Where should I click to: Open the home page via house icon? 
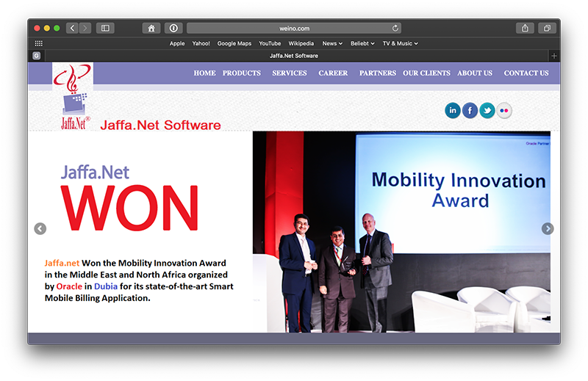pos(151,28)
